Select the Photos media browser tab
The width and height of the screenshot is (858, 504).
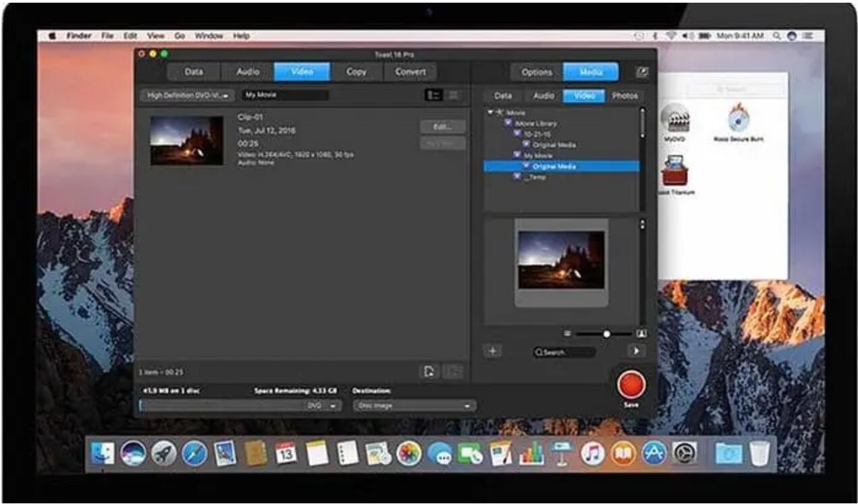click(x=624, y=96)
